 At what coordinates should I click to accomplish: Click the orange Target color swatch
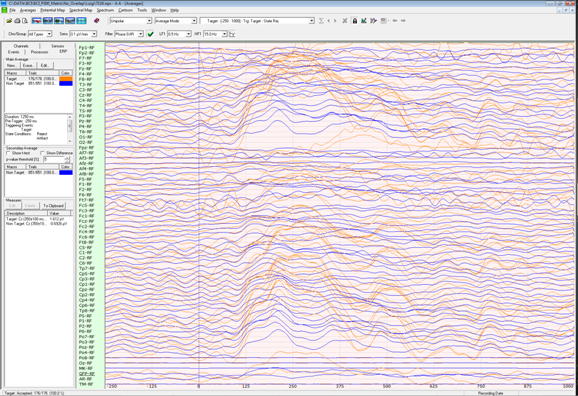tap(66, 79)
